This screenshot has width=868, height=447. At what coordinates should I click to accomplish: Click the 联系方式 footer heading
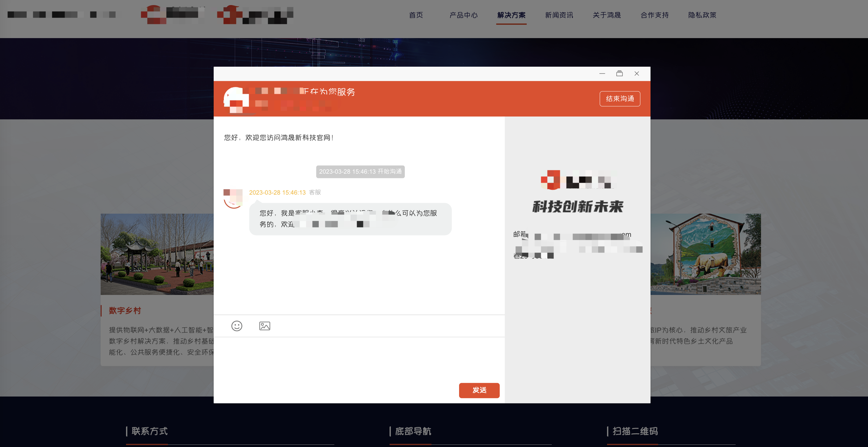[x=149, y=431]
